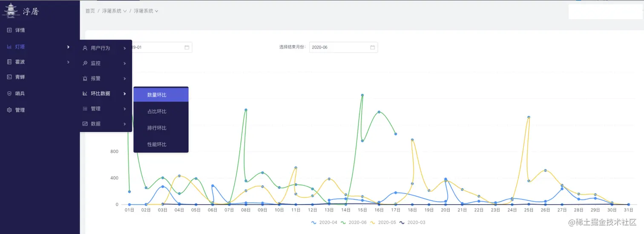Click the end month field showing 2020-06
The image size is (644, 234).
pos(339,47)
